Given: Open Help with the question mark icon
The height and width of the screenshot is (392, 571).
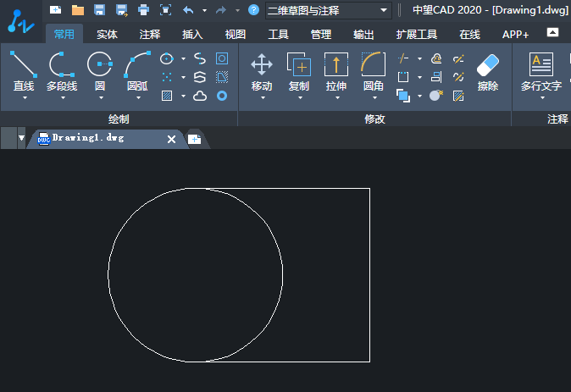Looking at the screenshot, I should coord(253,10).
